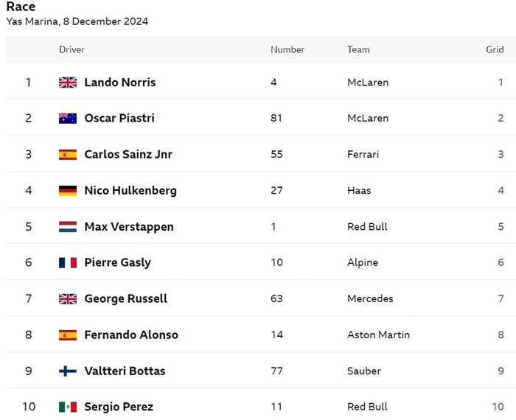Select the Driver column header

tap(72, 49)
